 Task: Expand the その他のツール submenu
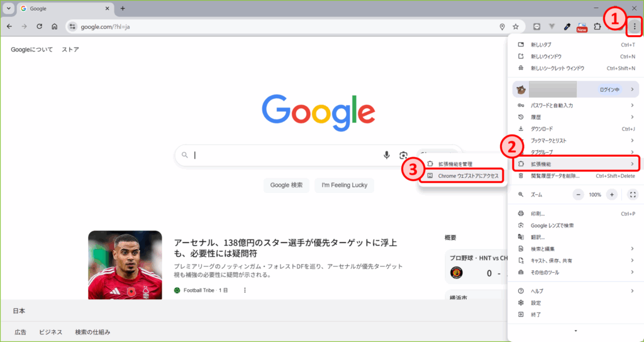coord(575,272)
